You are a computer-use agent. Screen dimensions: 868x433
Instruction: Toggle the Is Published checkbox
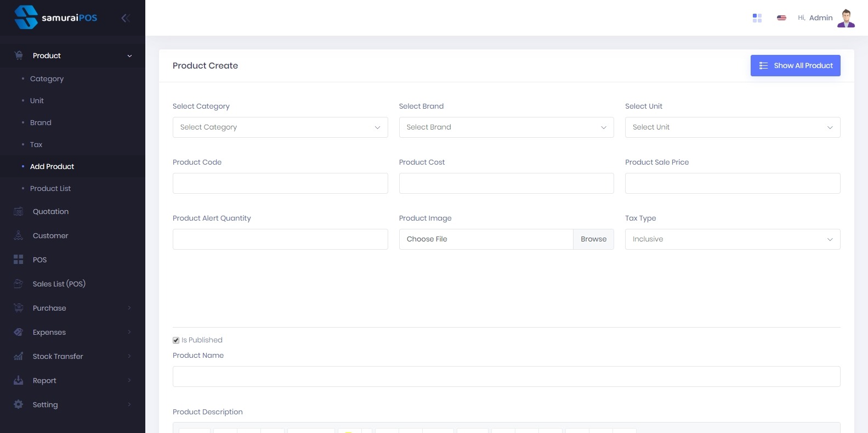pyautogui.click(x=176, y=340)
